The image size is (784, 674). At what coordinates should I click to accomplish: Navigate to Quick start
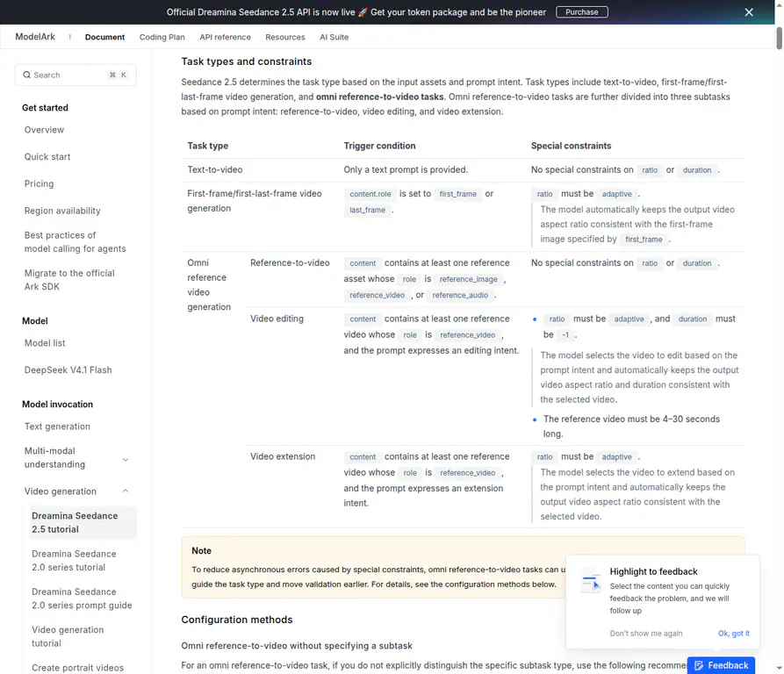[x=47, y=157]
